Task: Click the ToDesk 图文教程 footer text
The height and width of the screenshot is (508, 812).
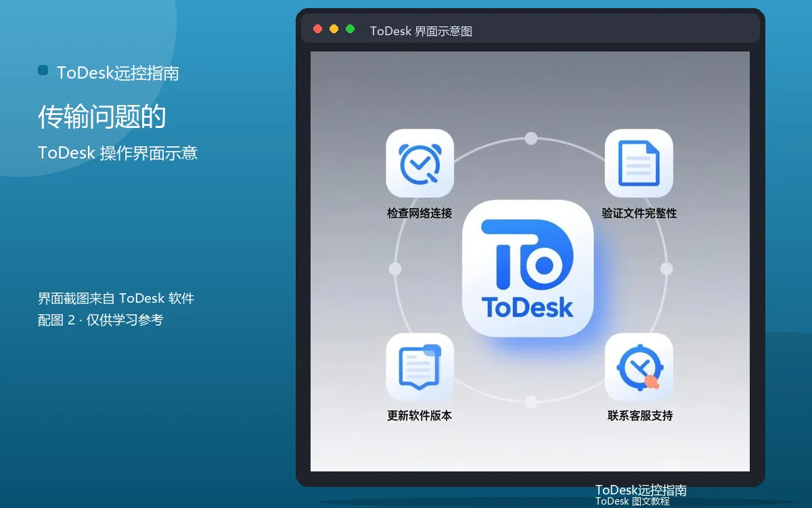Action: click(633, 501)
